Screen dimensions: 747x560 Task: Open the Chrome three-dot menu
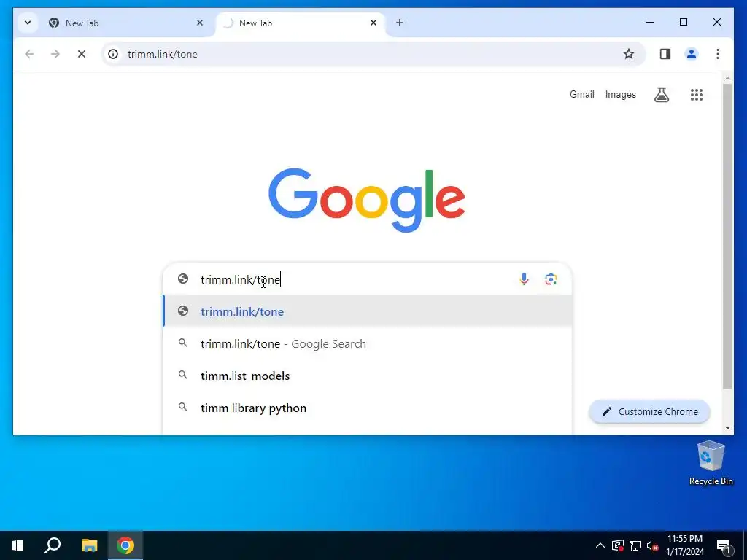(x=718, y=54)
